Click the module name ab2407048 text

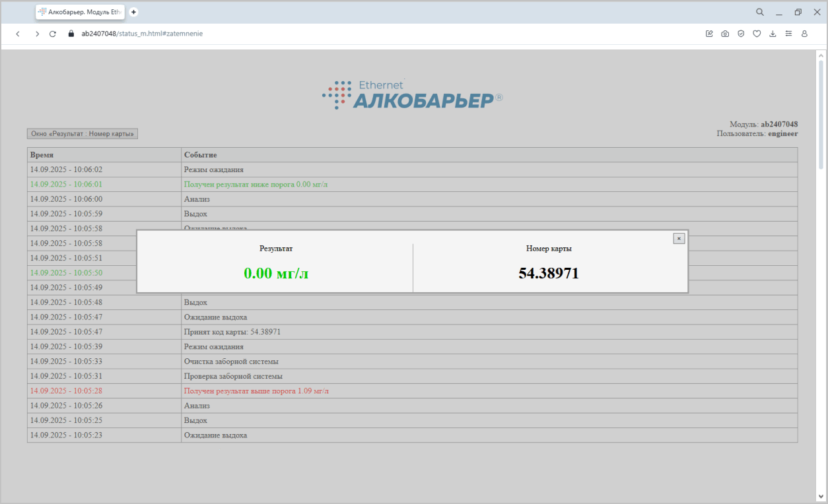point(779,124)
